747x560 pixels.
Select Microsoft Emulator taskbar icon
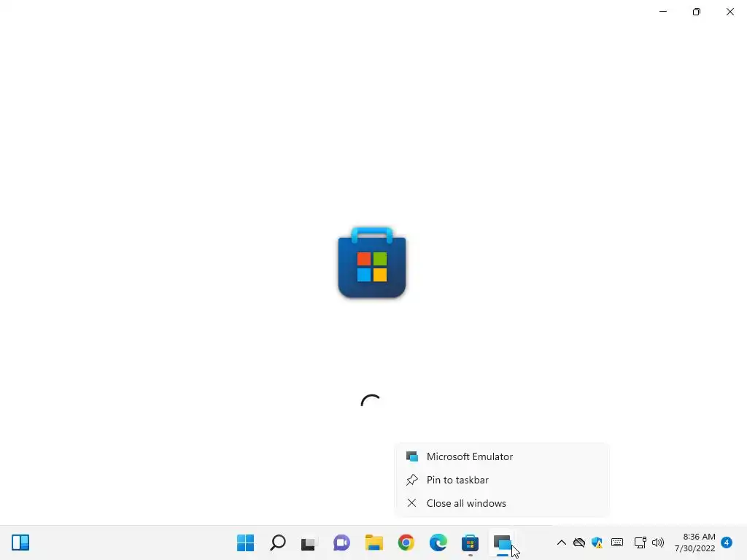click(503, 543)
